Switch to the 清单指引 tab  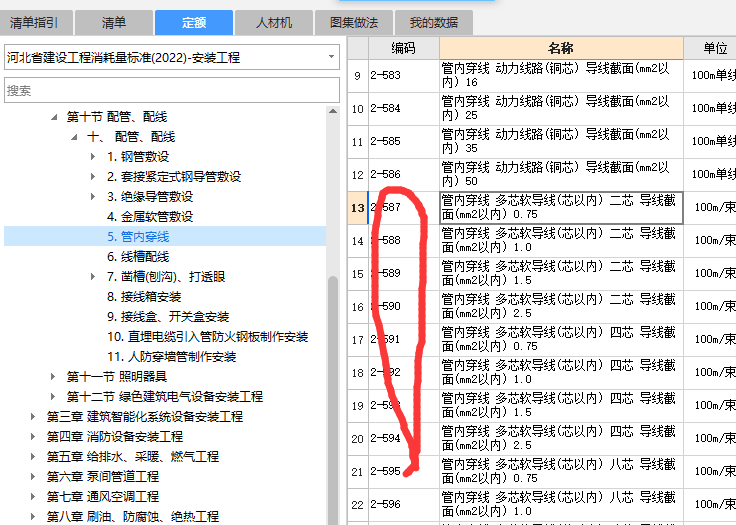36,23
